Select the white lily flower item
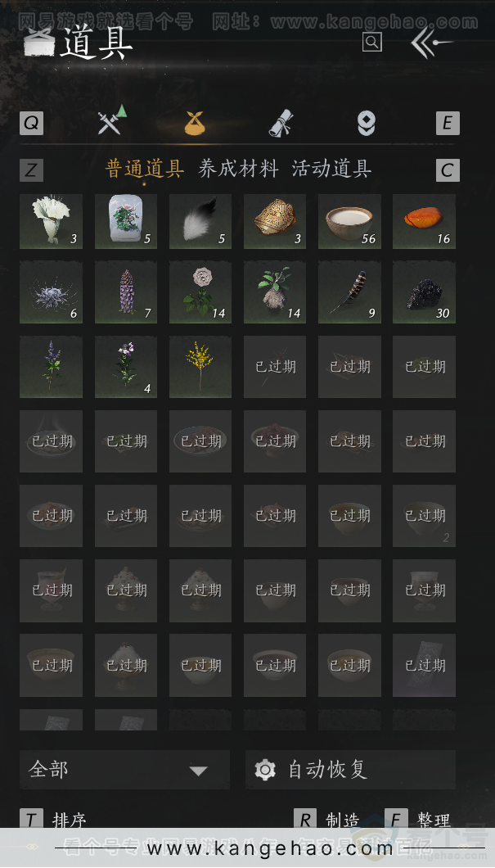 51,221
